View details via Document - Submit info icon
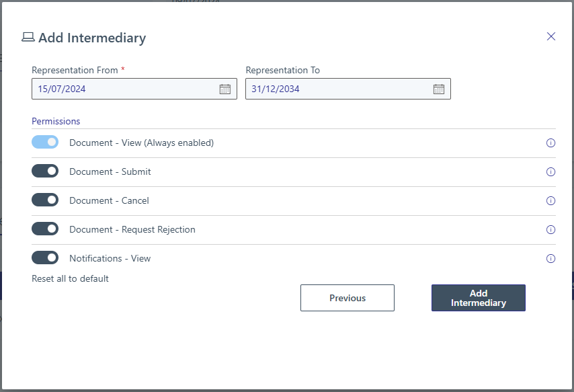The width and height of the screenshot is (574, 392). tap(550, 171)
